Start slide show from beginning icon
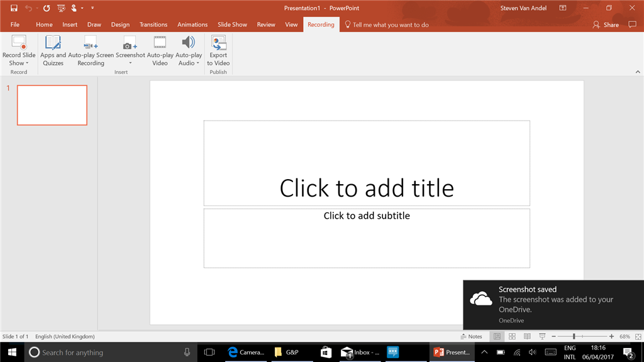Viewport: 644px width, 362px height. coord(61,8)
